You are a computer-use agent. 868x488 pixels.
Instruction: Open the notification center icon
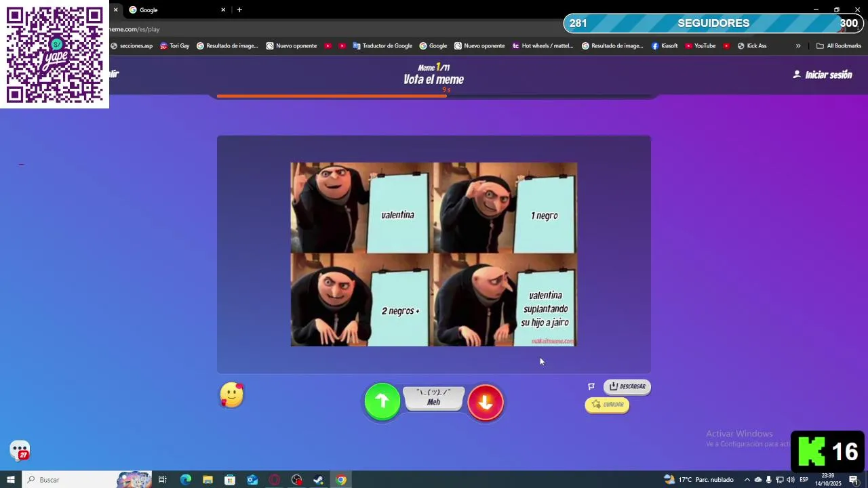pyautogui.click(x=854, y=480)
